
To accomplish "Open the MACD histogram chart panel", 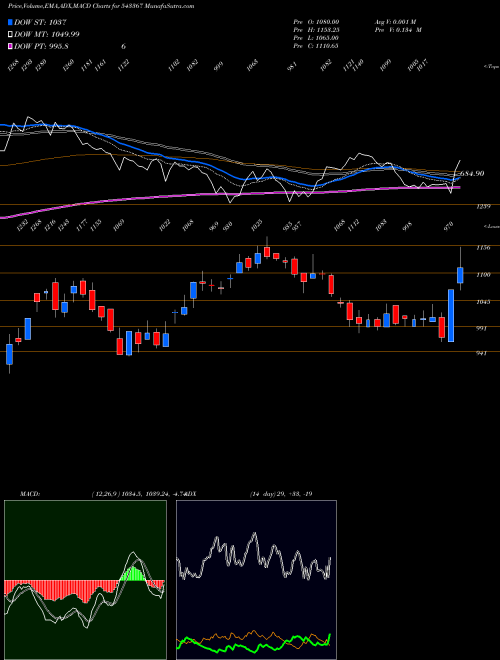I will [85, 580].
